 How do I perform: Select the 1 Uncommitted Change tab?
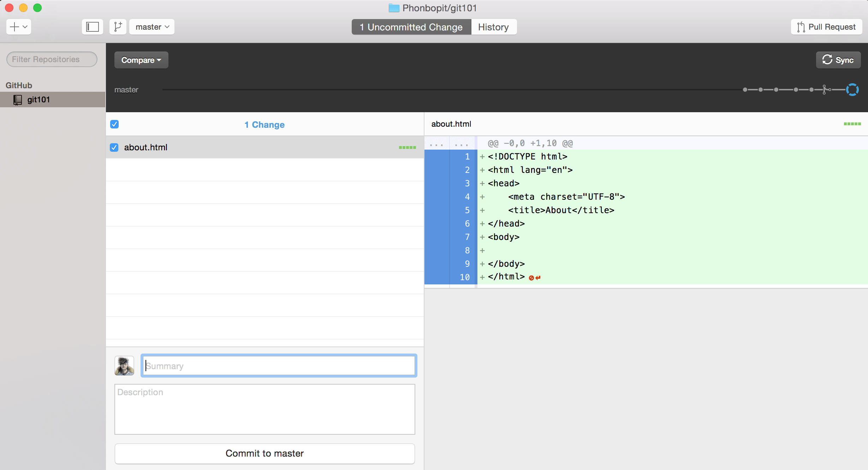411,27
